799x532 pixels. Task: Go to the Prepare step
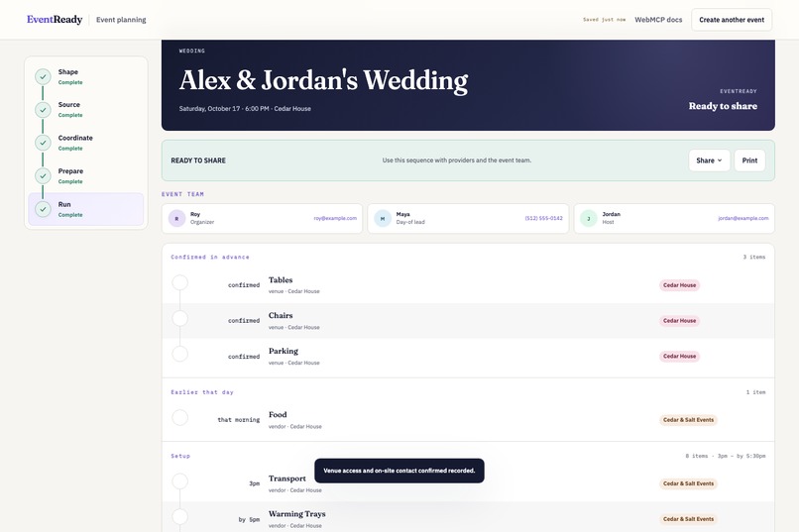click(85, 175)
